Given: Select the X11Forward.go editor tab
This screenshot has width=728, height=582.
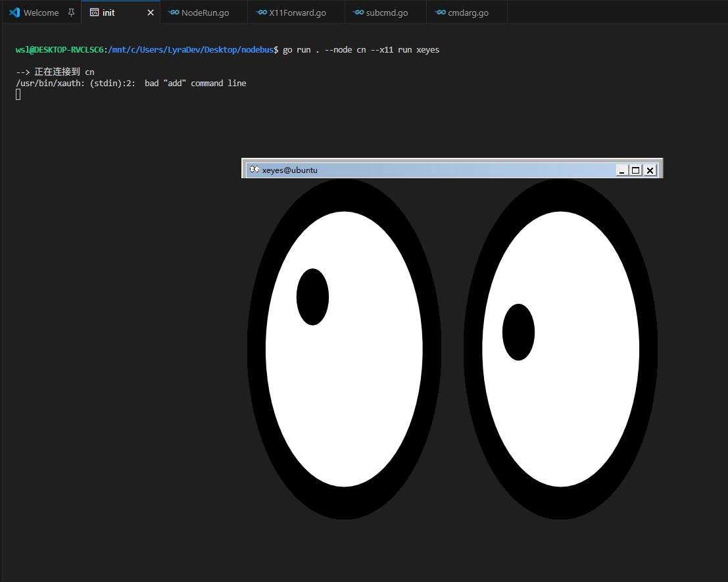Looking at the screenshot, I should [x=297, y=12].
